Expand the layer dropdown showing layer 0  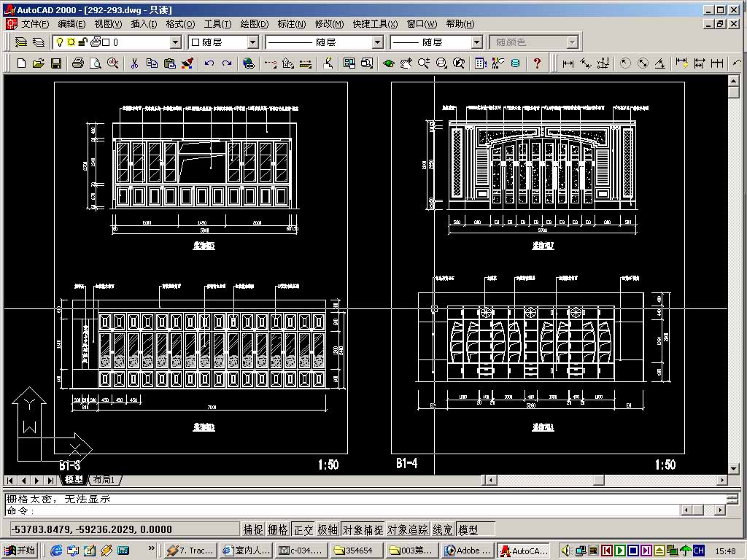pyautogui.click(x=175, y=42)
